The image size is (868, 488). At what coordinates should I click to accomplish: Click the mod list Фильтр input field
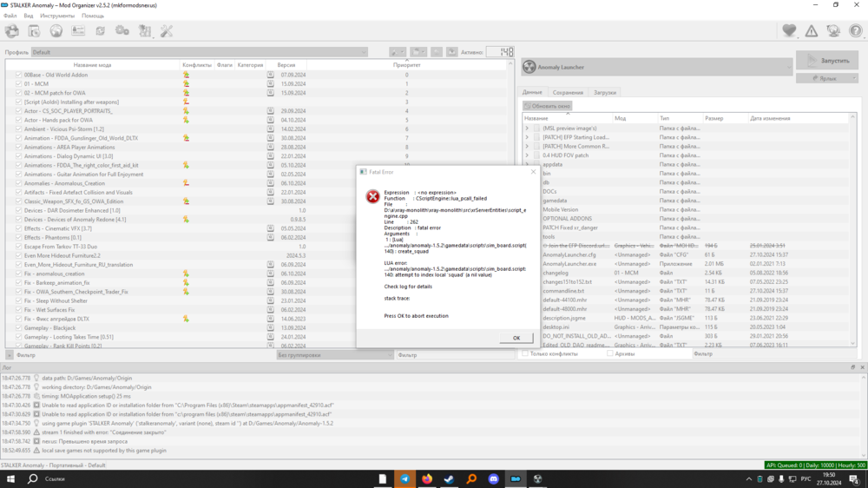139,355
